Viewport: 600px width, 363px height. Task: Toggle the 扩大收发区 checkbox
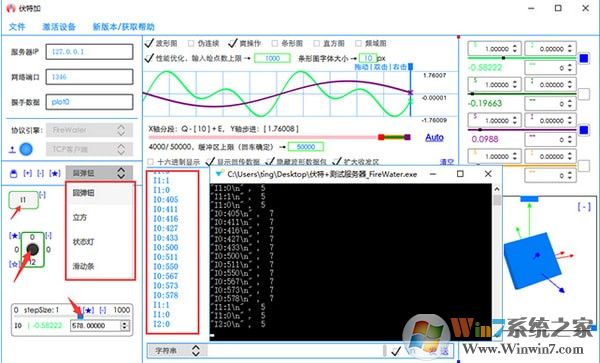point(337,161)
